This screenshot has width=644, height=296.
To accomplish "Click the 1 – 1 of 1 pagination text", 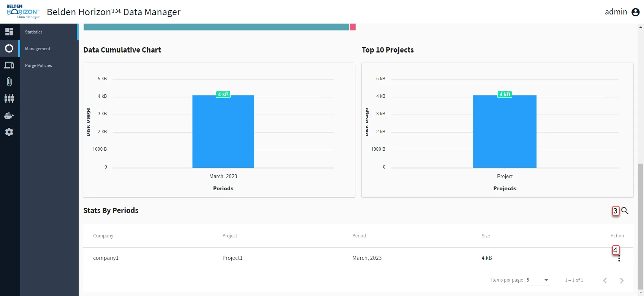I will click(x=574, y=280).
